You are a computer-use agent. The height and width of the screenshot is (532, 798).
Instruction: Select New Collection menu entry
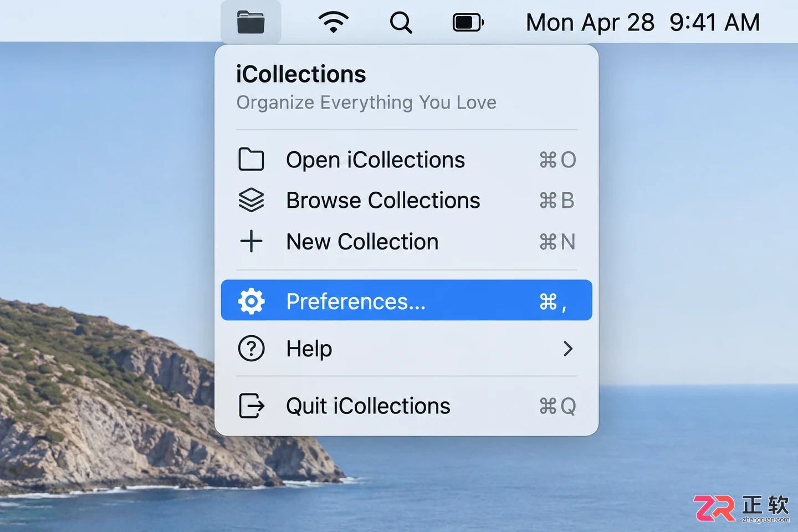(x=407, y=242)
